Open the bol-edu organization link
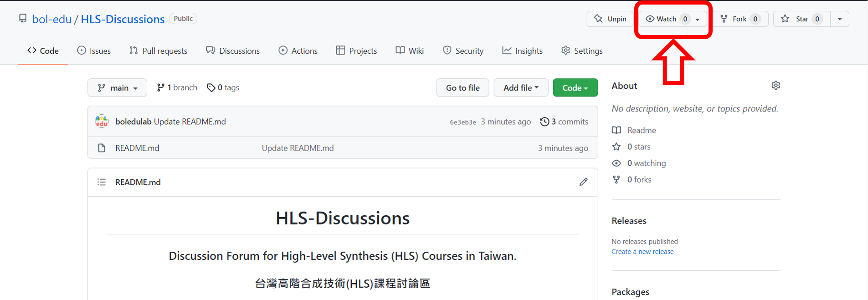 click(x=51, y=19)
